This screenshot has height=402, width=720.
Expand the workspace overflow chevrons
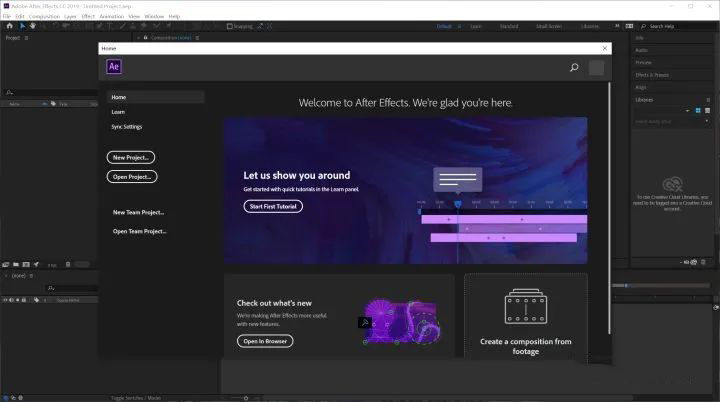pos(617,26)
